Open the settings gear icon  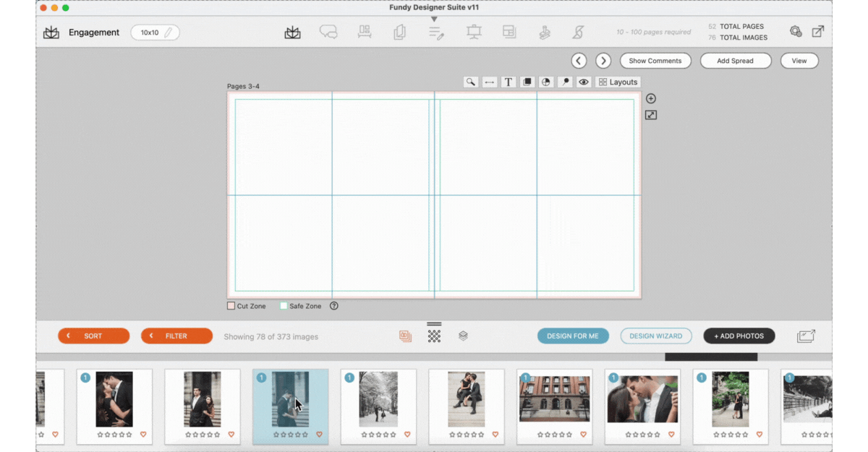point(796,32)
